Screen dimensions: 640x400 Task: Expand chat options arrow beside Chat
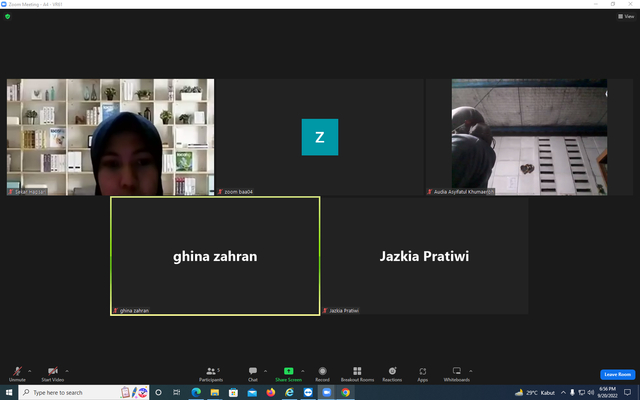(x=265, y=371)
